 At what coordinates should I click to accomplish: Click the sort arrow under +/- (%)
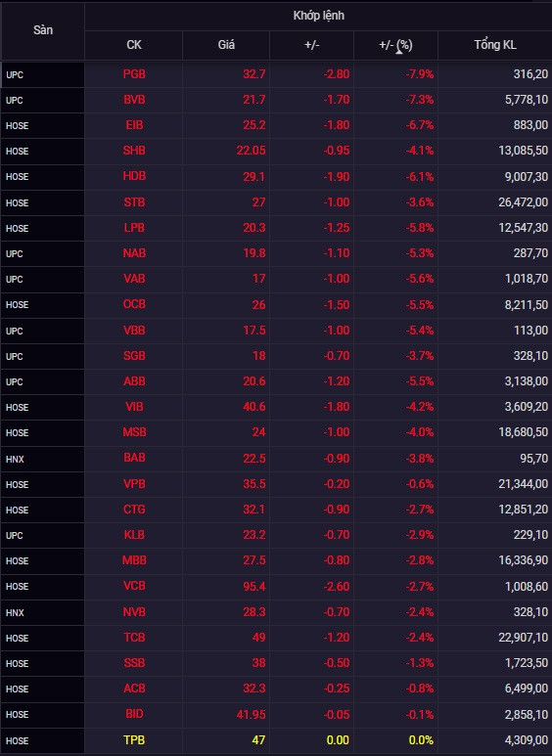pyautogui.click(x=399, y=51)
